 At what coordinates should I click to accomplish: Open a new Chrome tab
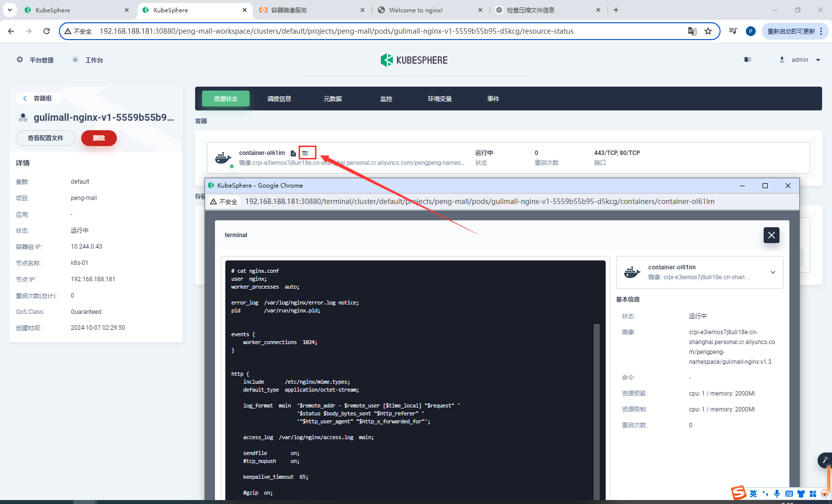pos(616,10)
